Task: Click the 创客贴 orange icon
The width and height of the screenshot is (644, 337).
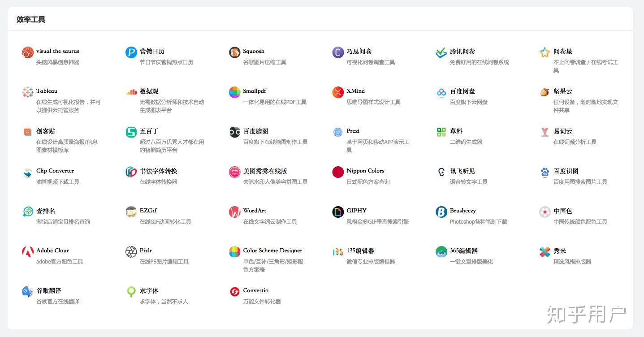Action: point(28,132)
